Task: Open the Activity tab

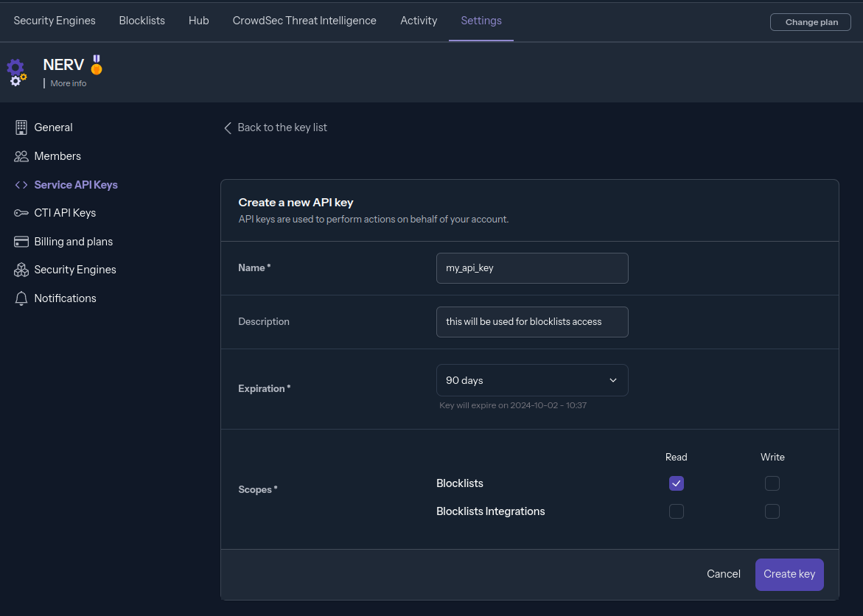Action: click(419, 21)
